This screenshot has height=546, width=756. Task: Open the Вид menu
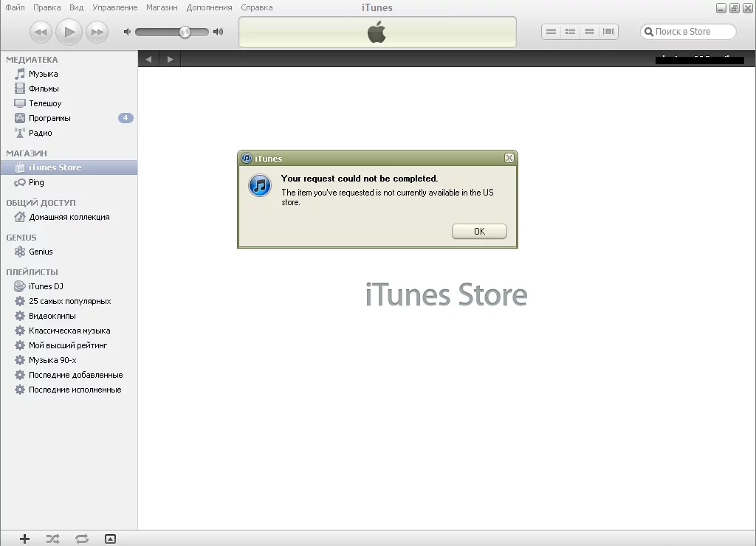[76, 7]
